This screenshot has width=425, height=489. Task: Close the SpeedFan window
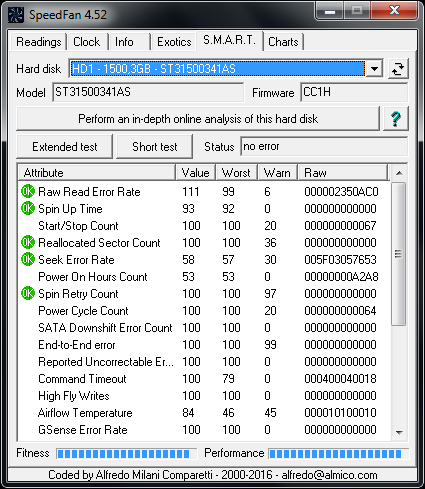(x=394, y=11)
